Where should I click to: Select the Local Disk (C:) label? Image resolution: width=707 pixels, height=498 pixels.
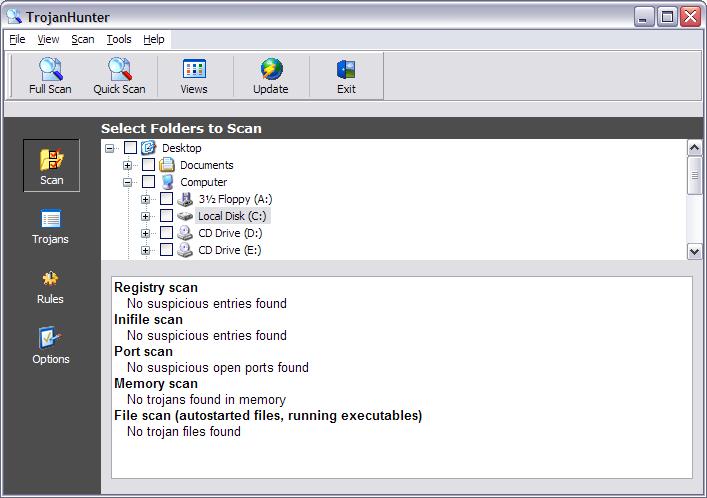(x=233, y=216)
